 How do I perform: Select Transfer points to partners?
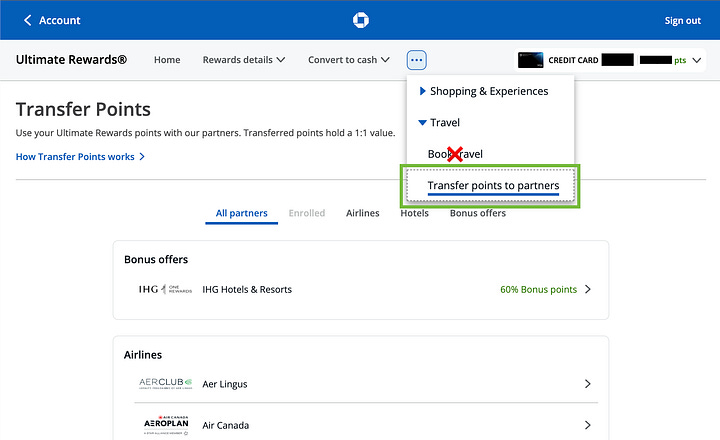click(493, 186)
